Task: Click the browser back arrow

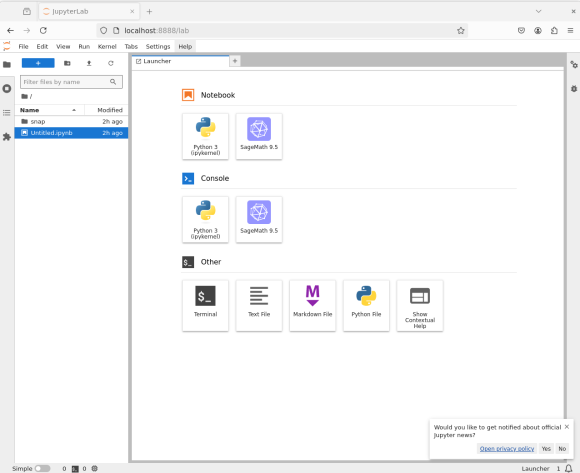Action: tap(10, 30)
